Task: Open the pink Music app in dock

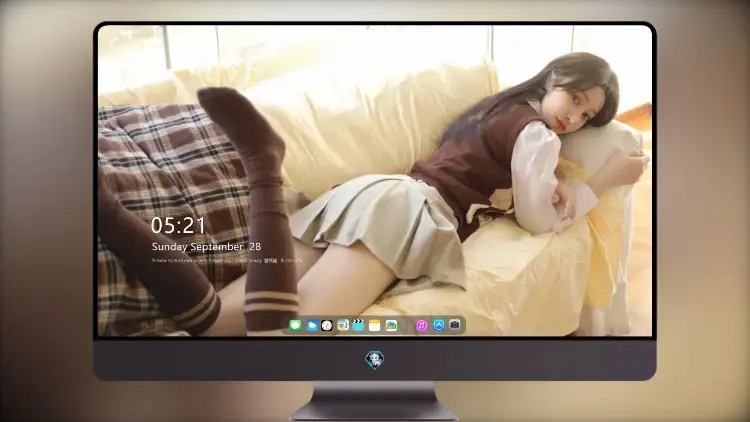Action: pos(421,325)
